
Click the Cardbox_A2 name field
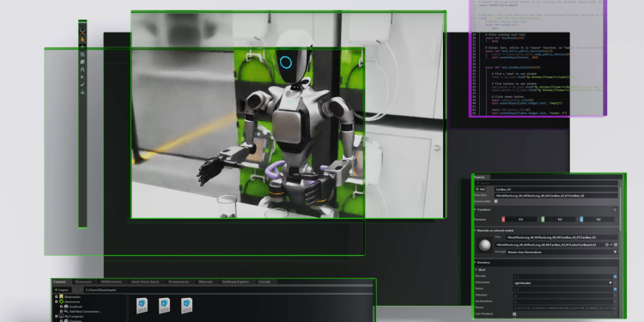[556, 190]
